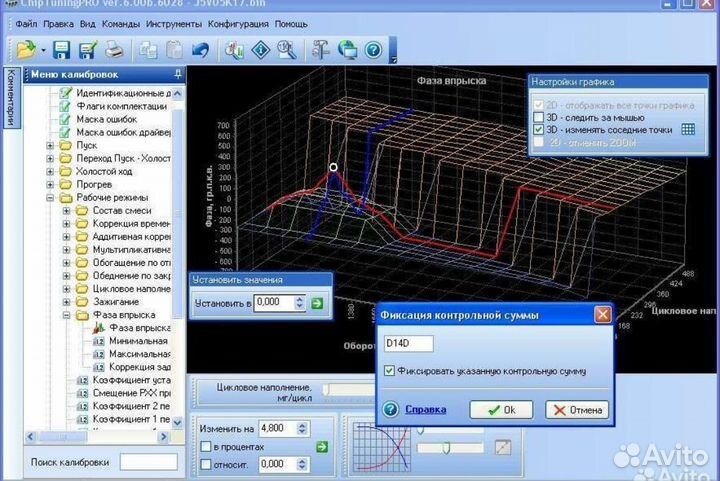Pin the 'Меню калибровок' panel
The image size is (720, 481).
point(177,74)
